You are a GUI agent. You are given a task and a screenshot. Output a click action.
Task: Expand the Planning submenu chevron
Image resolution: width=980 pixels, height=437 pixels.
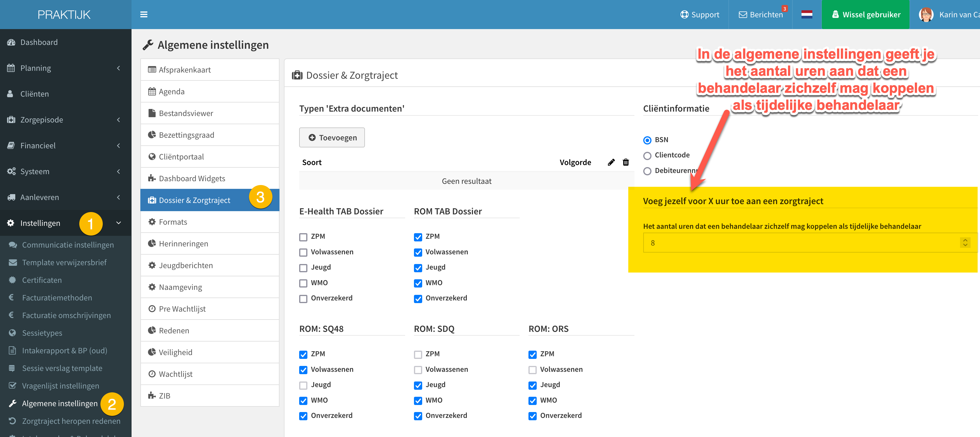[x=118, y=68]
